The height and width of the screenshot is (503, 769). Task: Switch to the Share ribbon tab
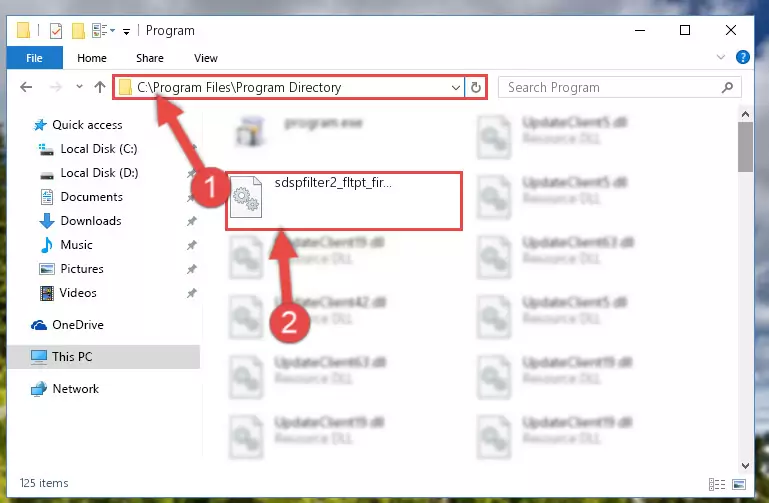150,58
